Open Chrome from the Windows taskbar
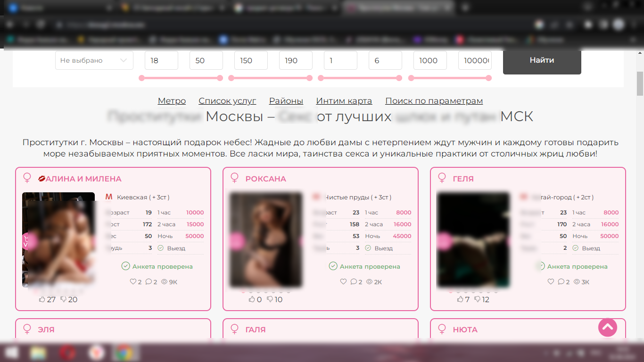Screen dimensions: 644x362 124,352
